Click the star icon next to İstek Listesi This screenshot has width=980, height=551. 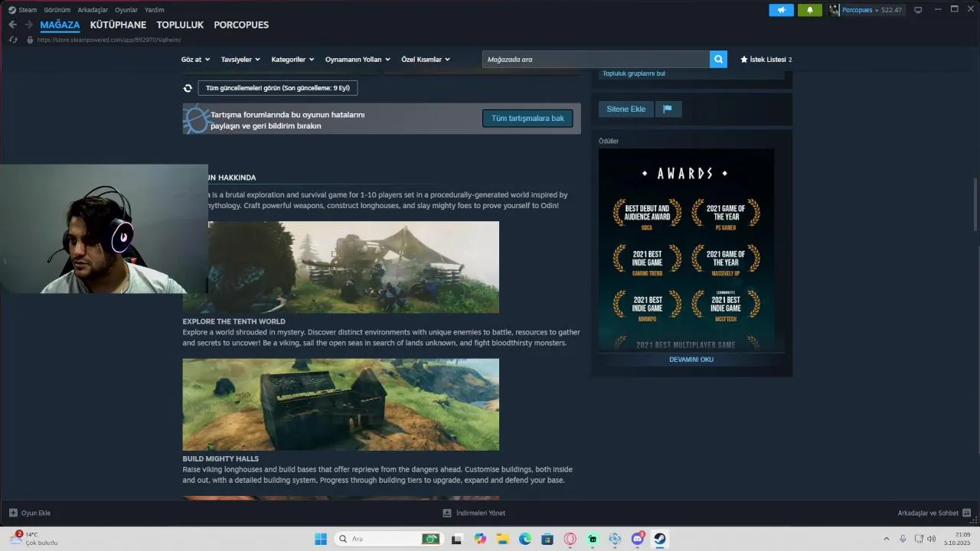tap(743, 59)
